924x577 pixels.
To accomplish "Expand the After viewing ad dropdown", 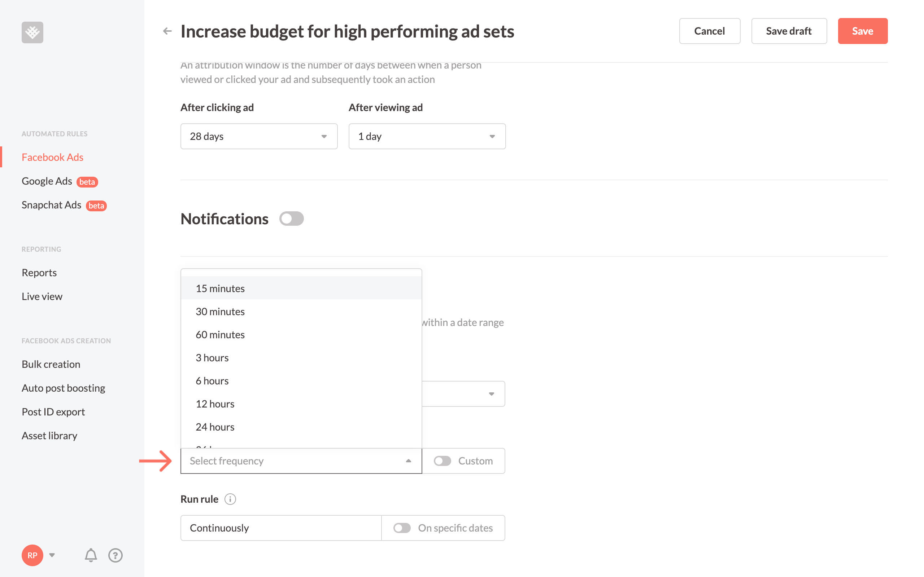I will [x=426, y=136].
